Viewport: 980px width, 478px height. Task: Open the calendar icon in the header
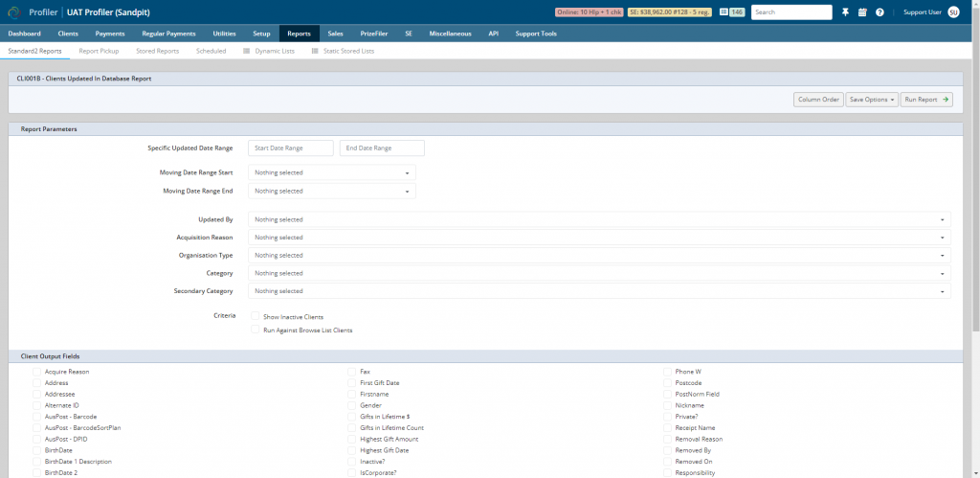tap(862, 11)
